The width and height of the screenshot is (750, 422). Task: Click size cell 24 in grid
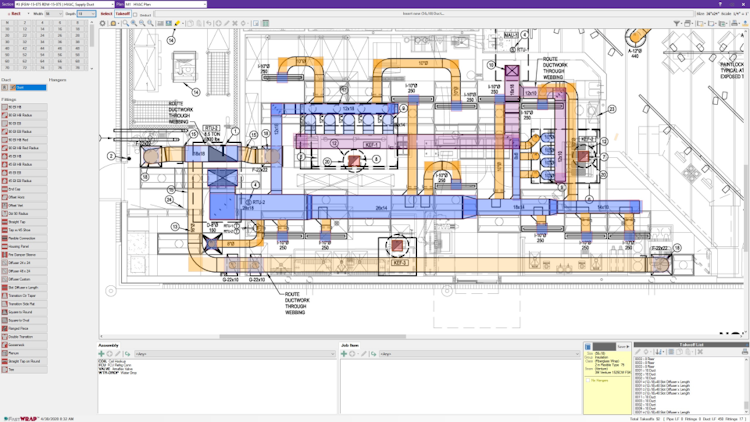pos(42,35)
